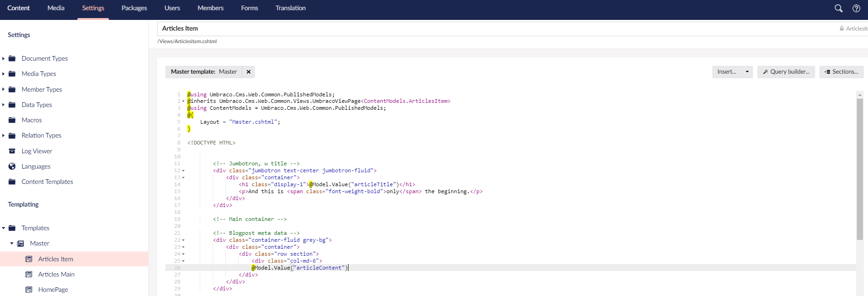Click the lock icon beside the alias
The height and width of the screenshot is (296, 868).
pos(842,28)
